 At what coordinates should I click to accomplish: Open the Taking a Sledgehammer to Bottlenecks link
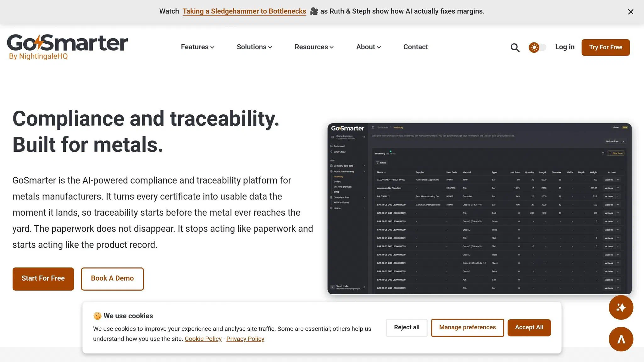244,11
